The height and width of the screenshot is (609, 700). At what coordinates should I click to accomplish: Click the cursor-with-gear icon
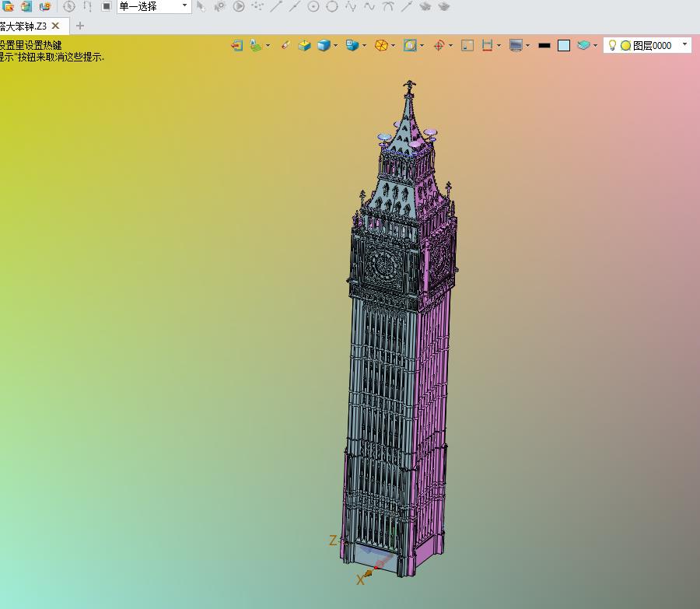click(219, 6)
